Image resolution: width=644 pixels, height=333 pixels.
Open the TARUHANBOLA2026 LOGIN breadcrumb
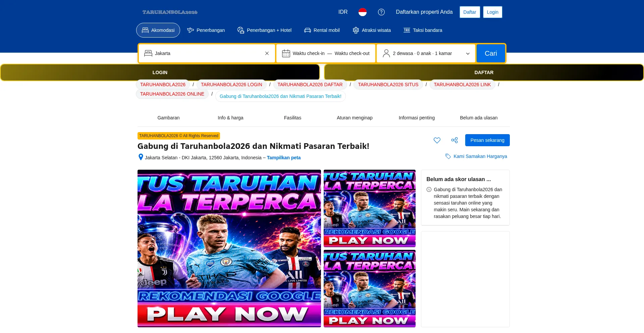pyautogui.click(x=231, y=85)
